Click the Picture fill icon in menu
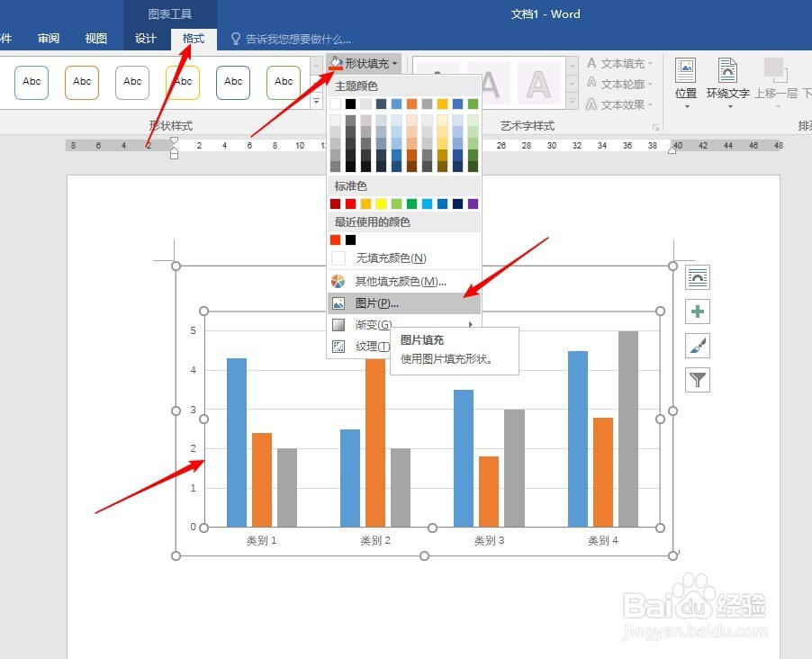The image size is (812, 659). (338, 303)
